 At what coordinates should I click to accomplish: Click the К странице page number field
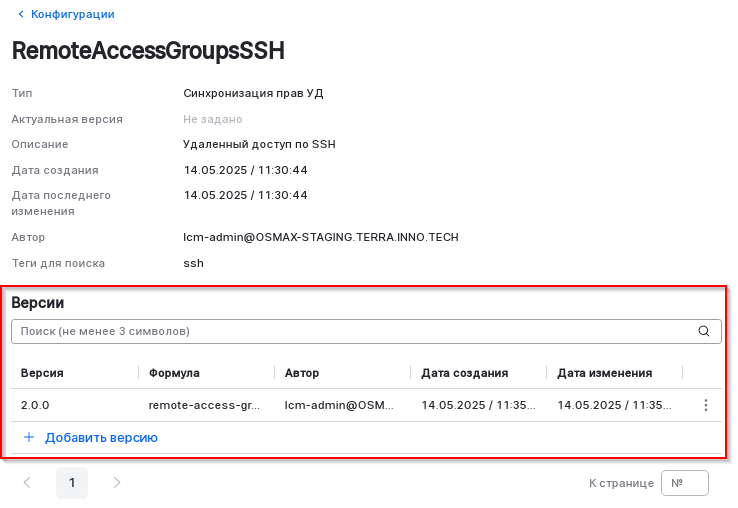coord(685,483)
